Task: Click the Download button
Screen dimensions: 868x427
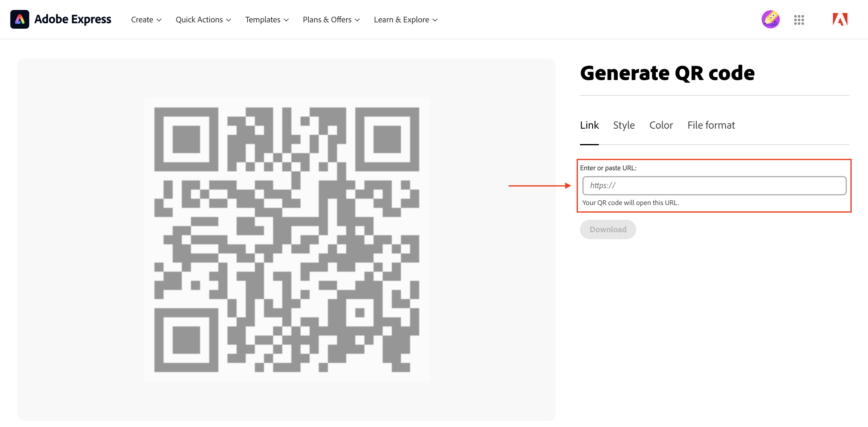Action: [x=608, y=229]
